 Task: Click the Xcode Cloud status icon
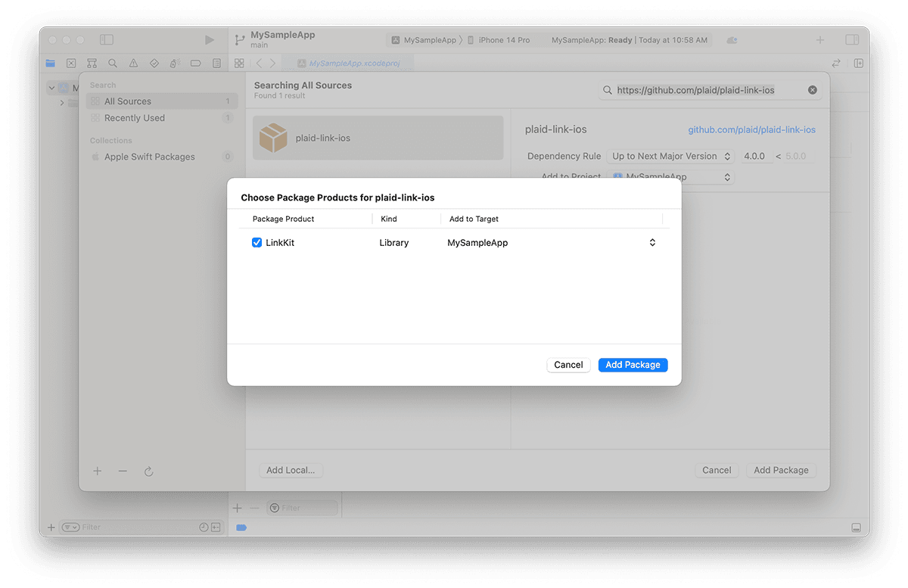pos(732,40)
